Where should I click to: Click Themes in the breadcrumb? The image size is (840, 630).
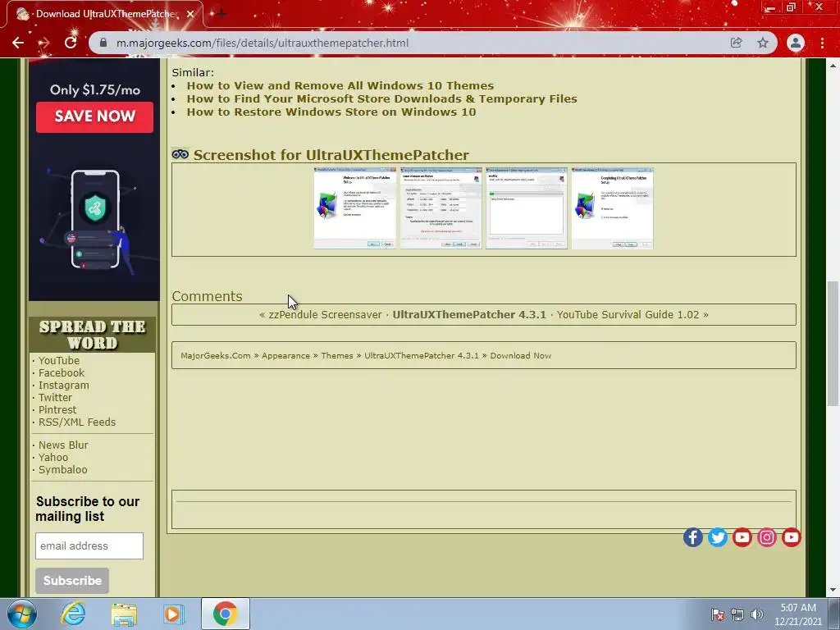(337, 356)
